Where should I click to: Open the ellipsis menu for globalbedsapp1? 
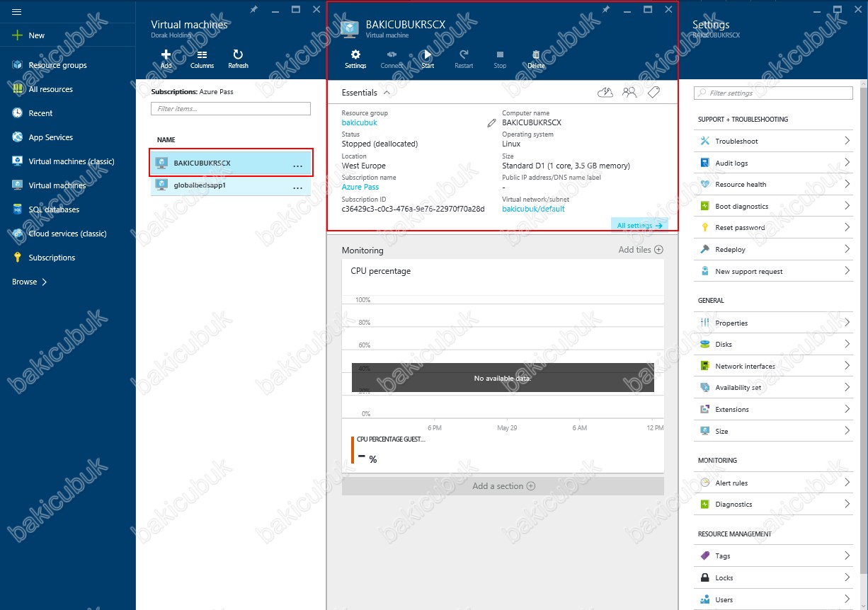[x=297, y=188]
